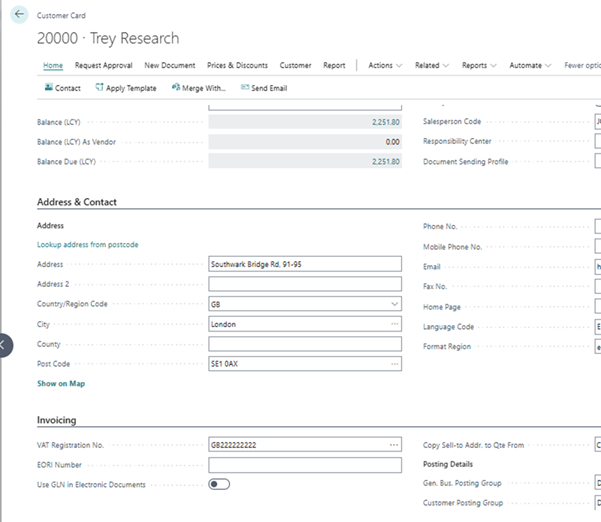Toggle Use GLN in Electronic Documents
This screenshot has width=601, height=522.
click(219, 484)
